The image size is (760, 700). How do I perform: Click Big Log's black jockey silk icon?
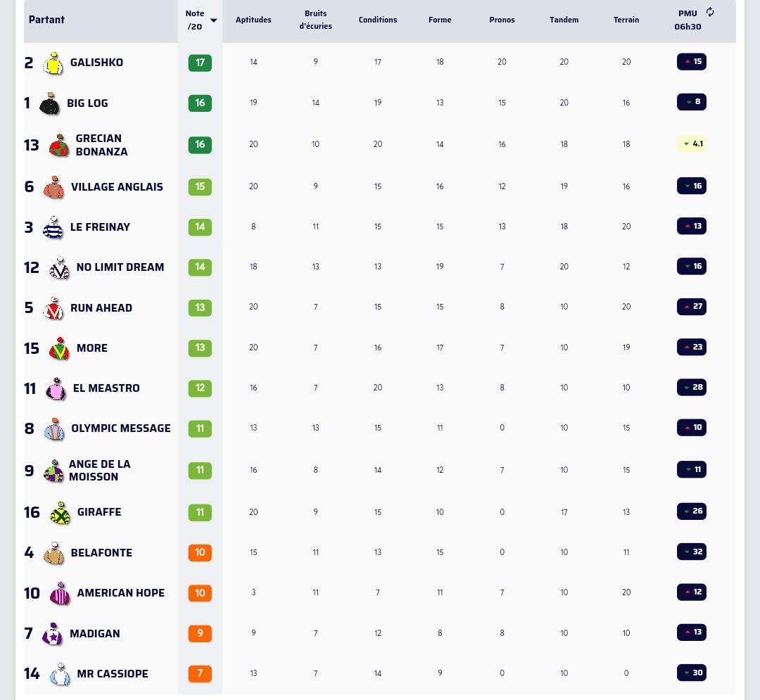[49, 103]
